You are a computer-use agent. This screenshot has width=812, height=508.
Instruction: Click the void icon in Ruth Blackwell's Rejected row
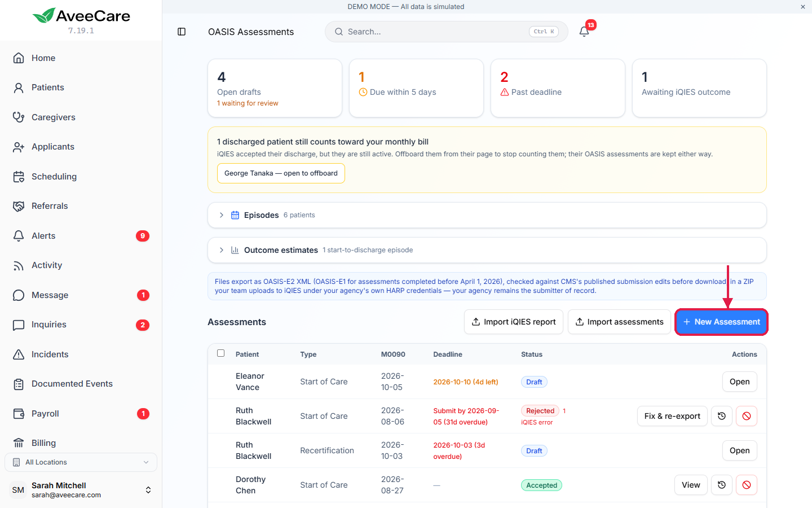[747, 416]
